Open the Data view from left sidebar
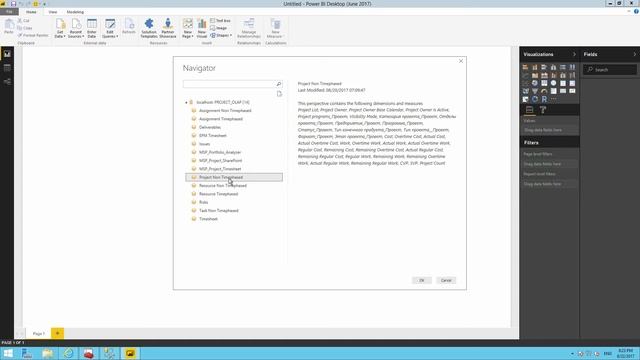 [7, 68]
